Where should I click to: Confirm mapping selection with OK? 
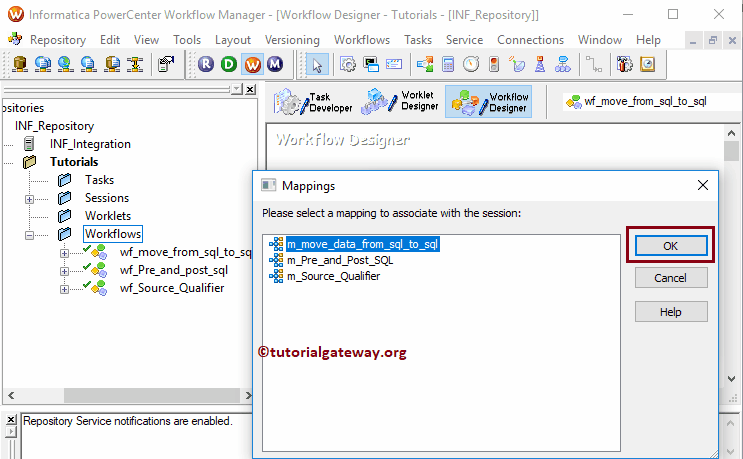pyautogui.click(x=671, y=246)
